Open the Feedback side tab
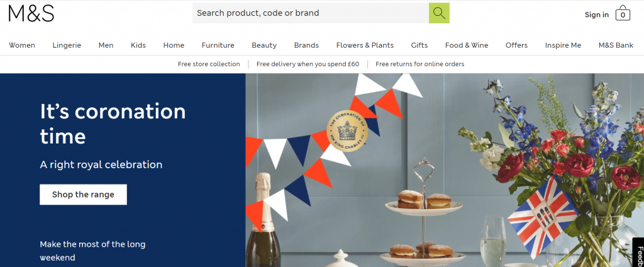Screen dimensions: 644x267 [x=638, y=253]
